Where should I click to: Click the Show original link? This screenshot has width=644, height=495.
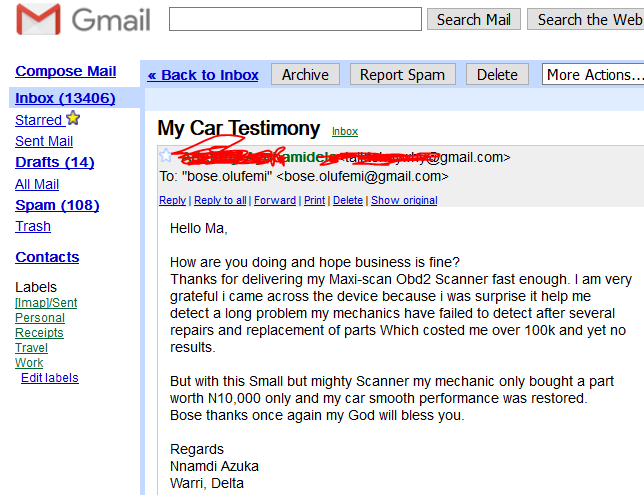coord(404,201)
